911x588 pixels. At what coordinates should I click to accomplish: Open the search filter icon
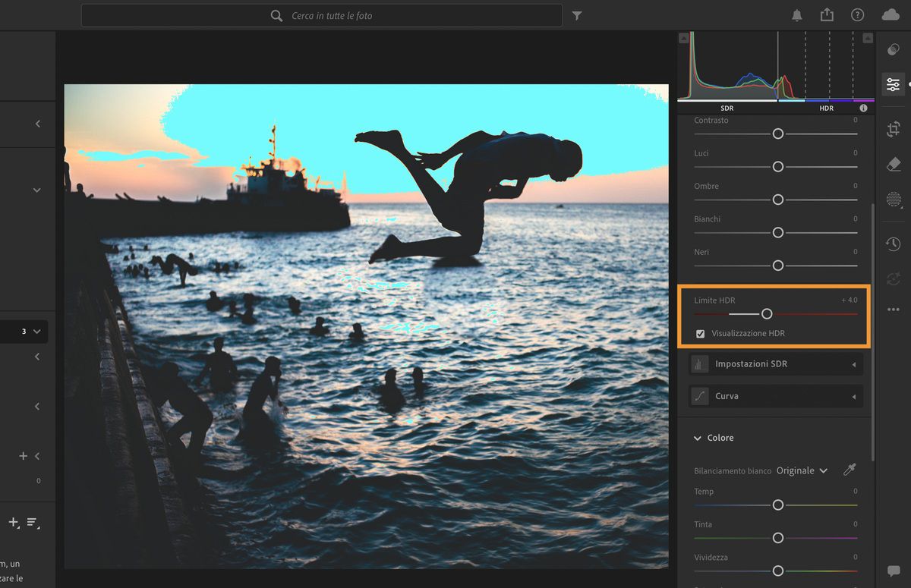coord(577,14)
